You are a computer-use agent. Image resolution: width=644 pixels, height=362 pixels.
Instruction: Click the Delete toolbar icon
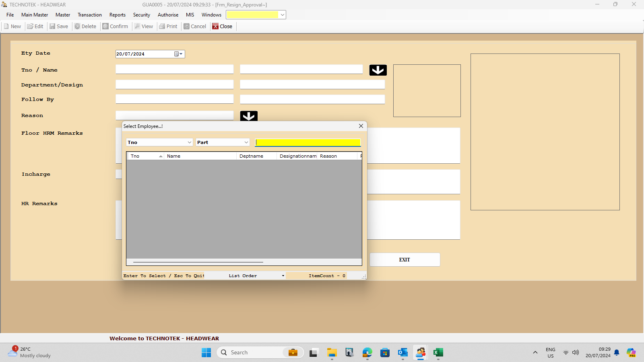tap(77, 27)
